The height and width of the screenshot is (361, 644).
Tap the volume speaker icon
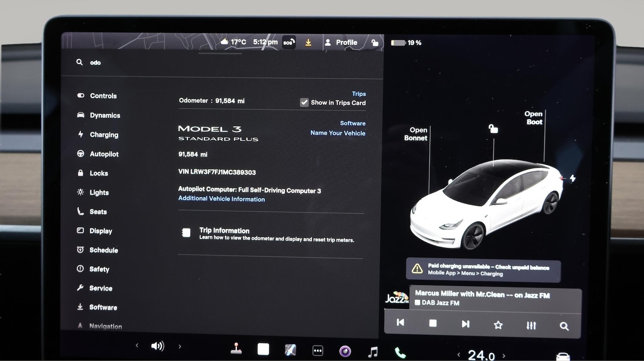click(x=158, y=346)
